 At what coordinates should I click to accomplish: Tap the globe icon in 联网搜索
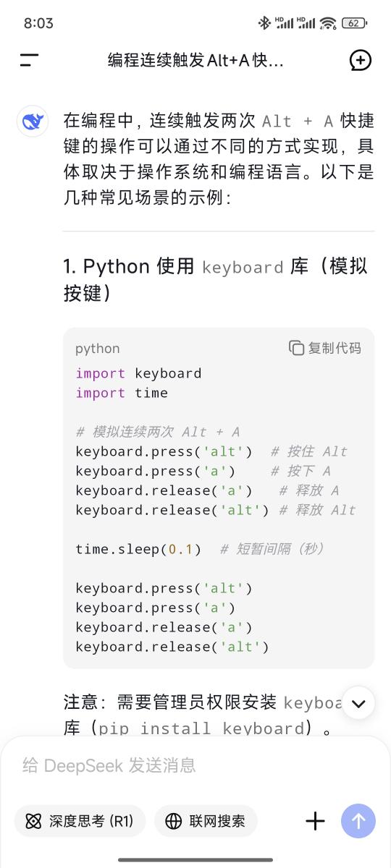click(174, 821)
